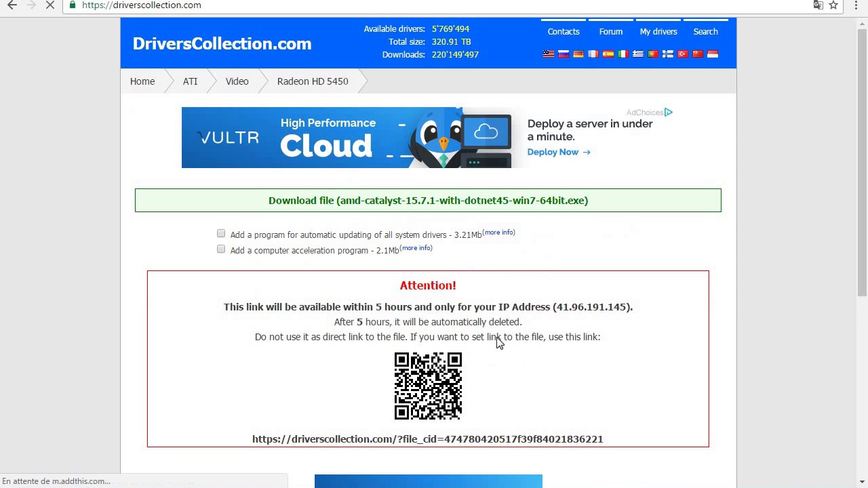Click the Total size value 320.91 TB
The height and width of the screenshot is (488, 868).
(451, 42)
